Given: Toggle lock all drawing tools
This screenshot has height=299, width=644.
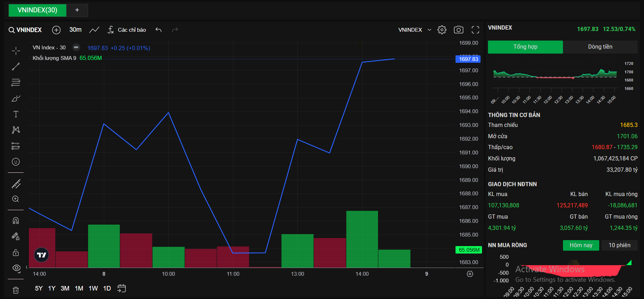Looking at the screenshot, I should [x=16, y=252].
